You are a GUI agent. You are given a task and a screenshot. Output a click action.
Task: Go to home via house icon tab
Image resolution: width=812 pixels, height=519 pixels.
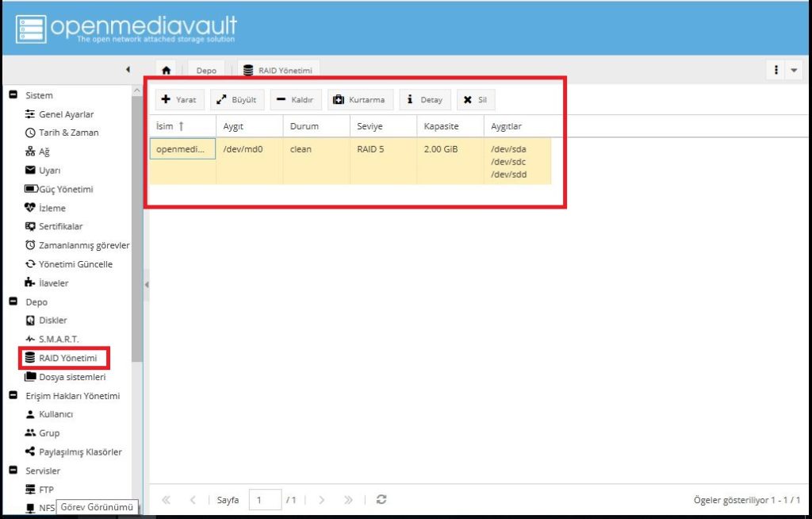click(x=167, y=70)
